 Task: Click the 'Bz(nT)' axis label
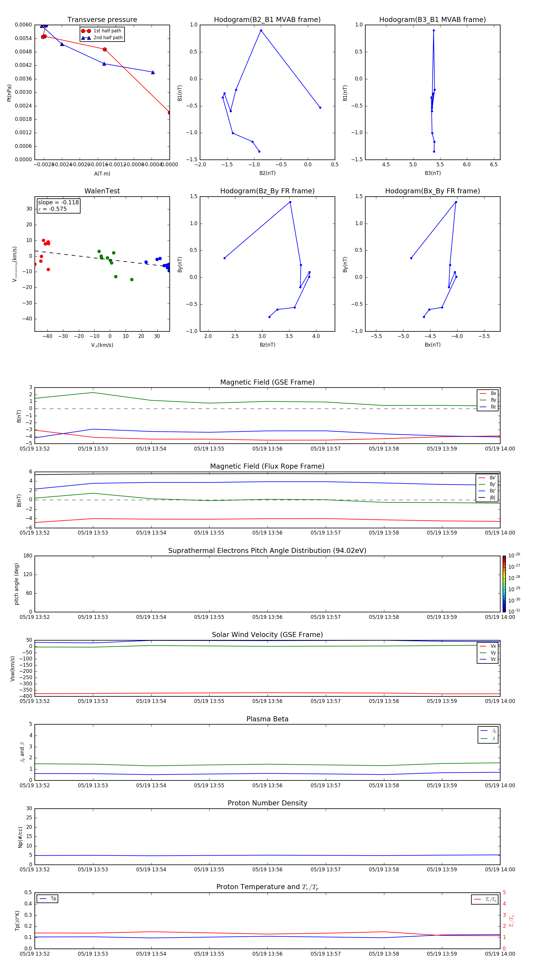coord(267,345)
